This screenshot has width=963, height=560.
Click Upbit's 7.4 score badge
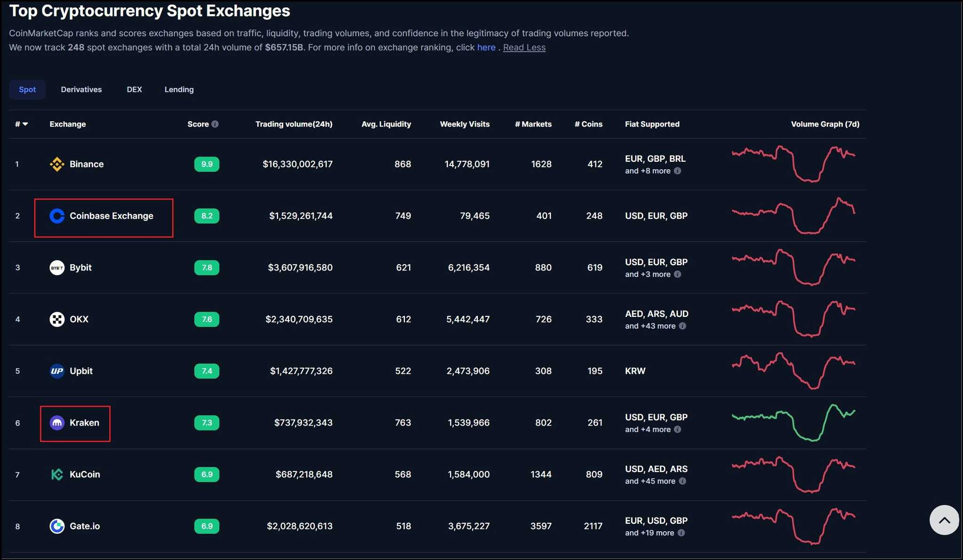(x=207, y=371)
